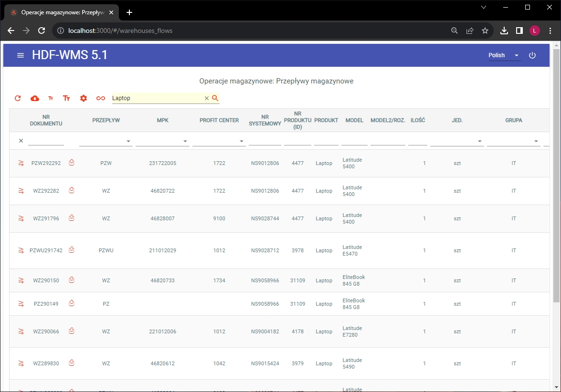Click the power logout icon
Screen dimensions: 561x392
pos(532,55)
